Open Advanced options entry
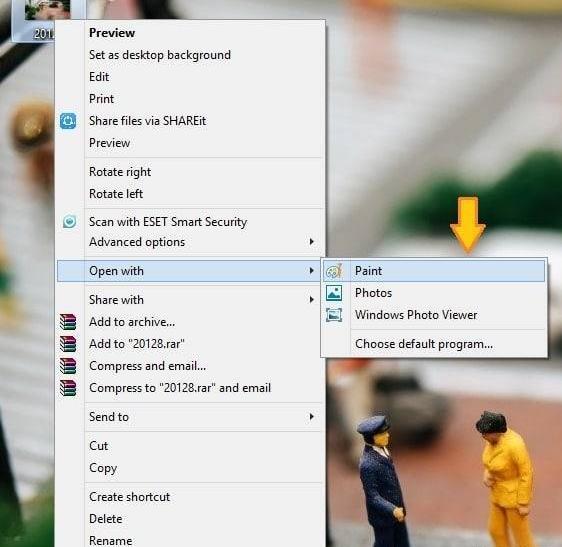The width and height of the screenshot is (562, 547). [x=190, y=242]
